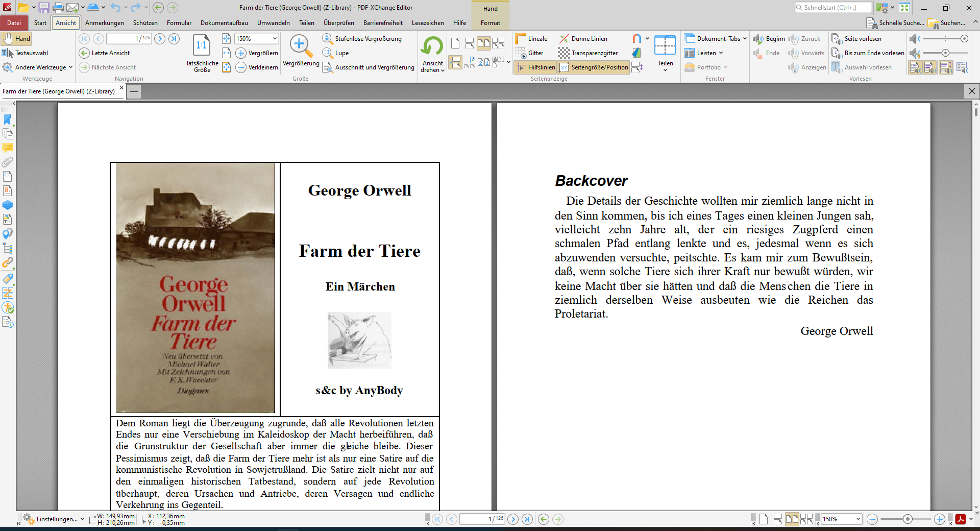The height and width of the screenshot is (531, 980).
Task: Click Vergrößern zoom in button
Action: coord(257,53)
